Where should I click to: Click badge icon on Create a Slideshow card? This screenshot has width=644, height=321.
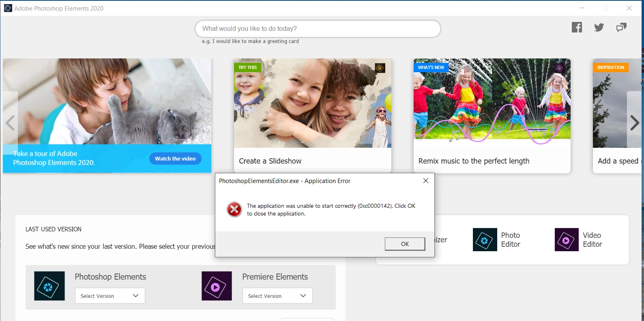[x=380, y=68]
